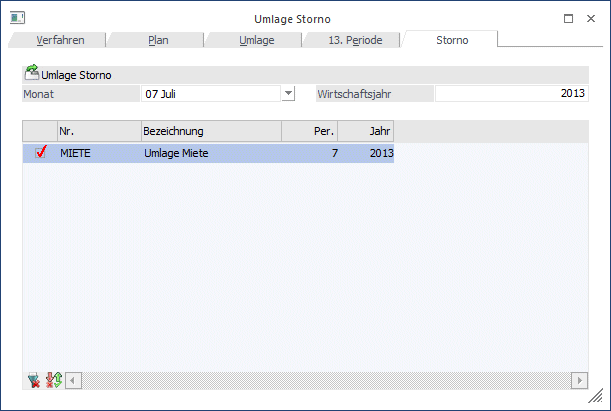Image resolution: width=611 pixels, height=411 pixels.
Task: Switch to the Verfahren tab
Action: click(60, 40)
